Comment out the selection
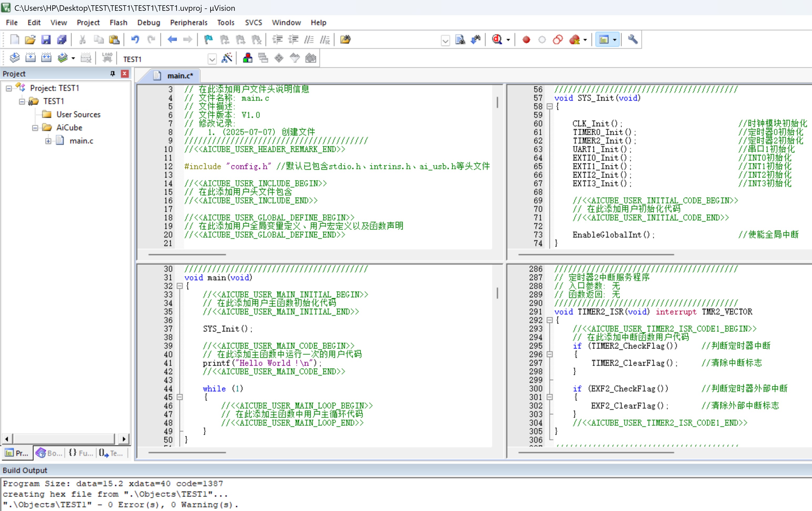 (x=309, y=40)
